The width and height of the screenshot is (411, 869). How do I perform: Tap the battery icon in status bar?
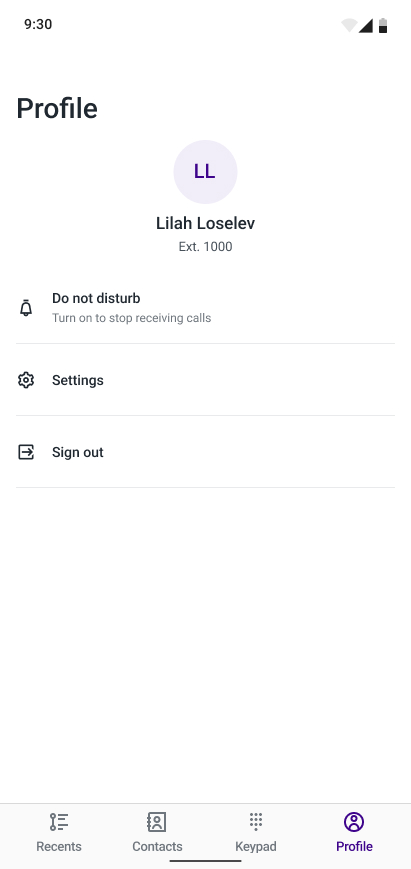coord(383,25)
